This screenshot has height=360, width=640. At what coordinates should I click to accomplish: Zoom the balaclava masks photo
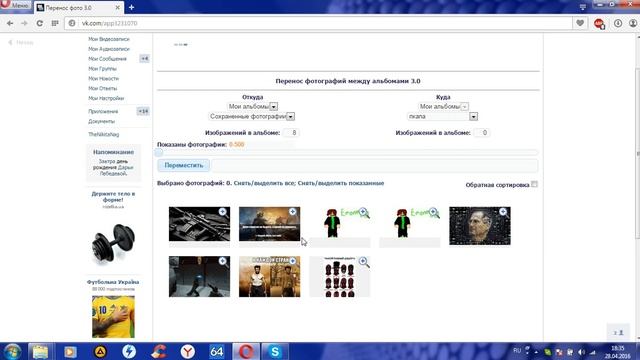tap(364, 262)
